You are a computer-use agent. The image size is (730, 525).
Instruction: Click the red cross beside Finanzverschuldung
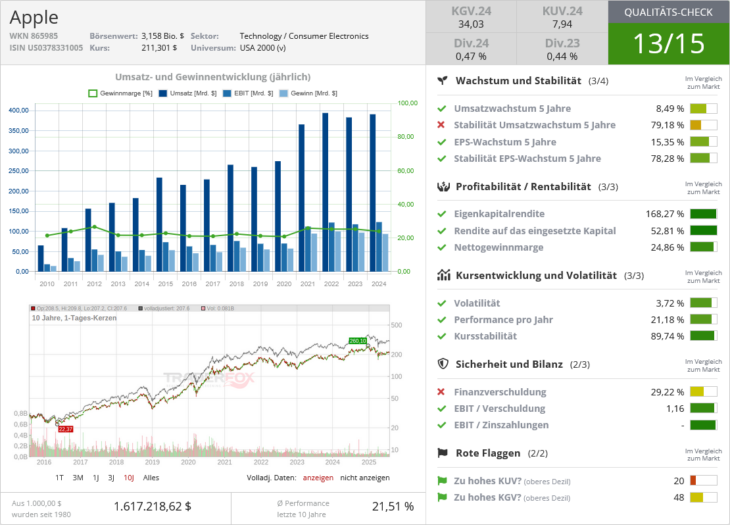441,392
